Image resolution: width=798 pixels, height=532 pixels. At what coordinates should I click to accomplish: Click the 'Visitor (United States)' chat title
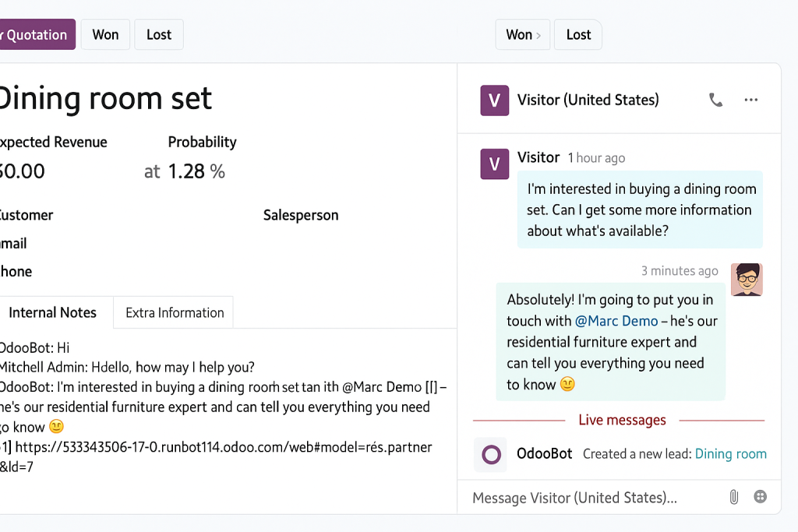(x=588, y=100)
